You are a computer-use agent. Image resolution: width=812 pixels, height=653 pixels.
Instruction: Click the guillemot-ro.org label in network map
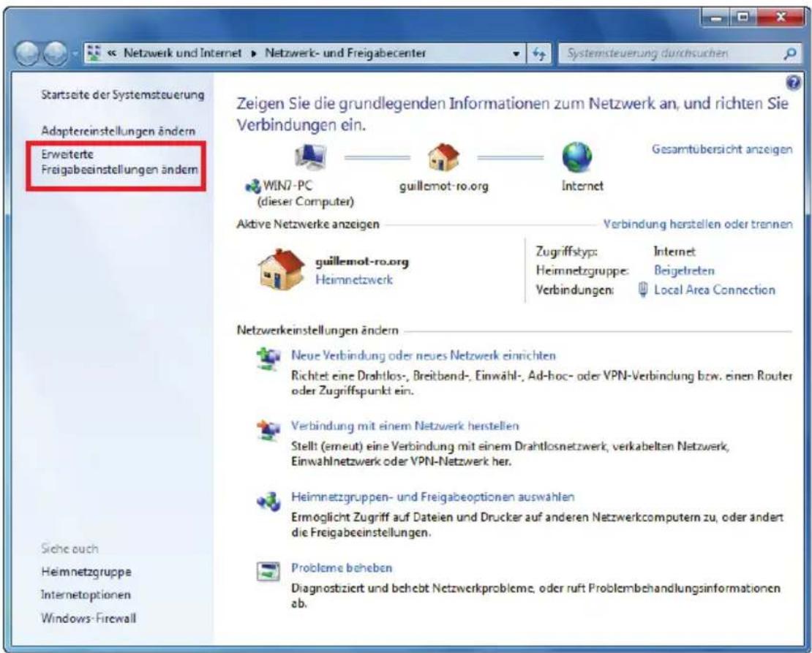click(x=444, y=186)
